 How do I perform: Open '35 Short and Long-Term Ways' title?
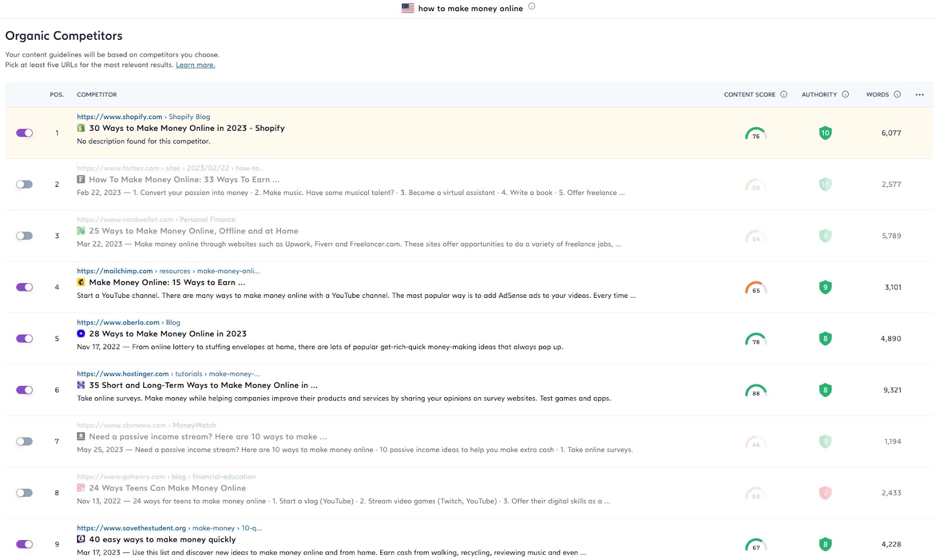(203, 385)
